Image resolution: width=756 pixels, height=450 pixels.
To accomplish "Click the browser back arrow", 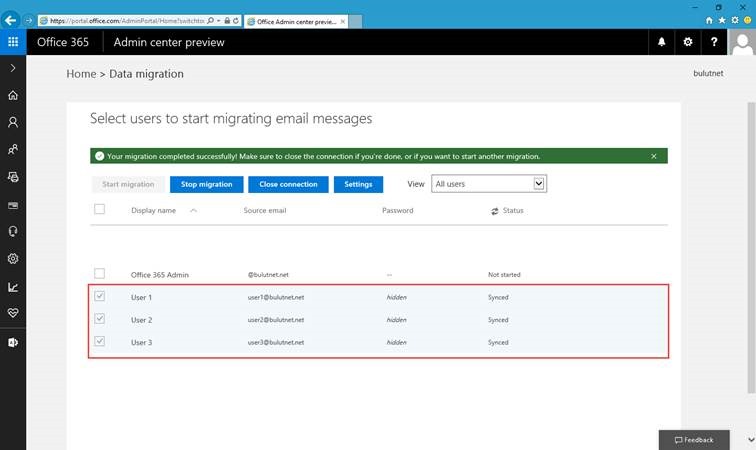I will pyautogui.click(x=11, y=20).
